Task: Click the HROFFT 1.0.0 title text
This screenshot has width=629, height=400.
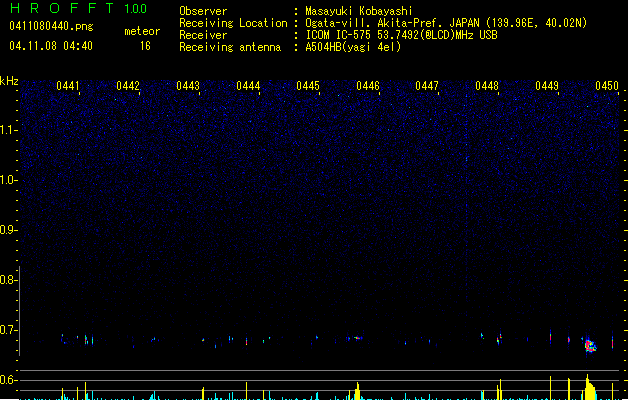Action: coord(78,8)
